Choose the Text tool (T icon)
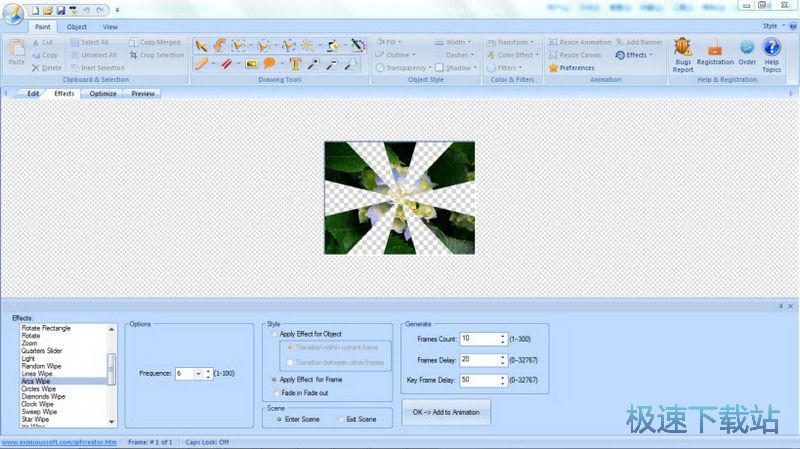 (x=296, y=65)
